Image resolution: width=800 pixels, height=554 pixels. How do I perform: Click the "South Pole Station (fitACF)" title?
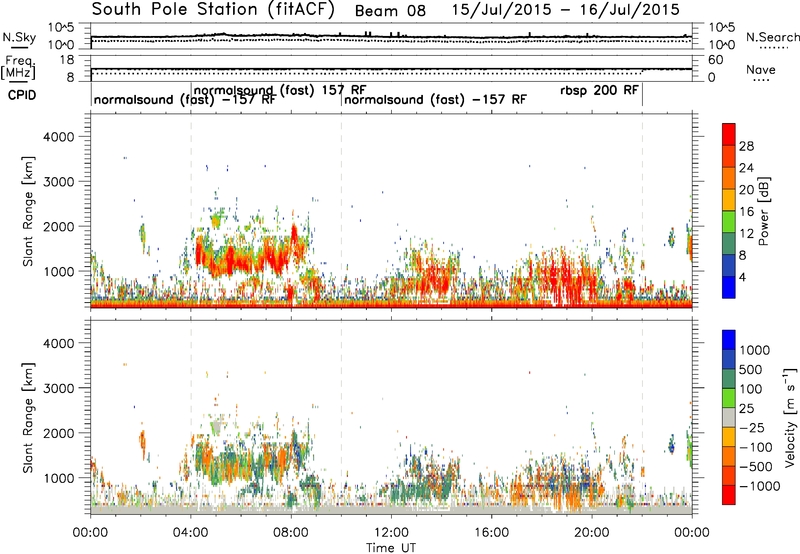click(213, 10)
